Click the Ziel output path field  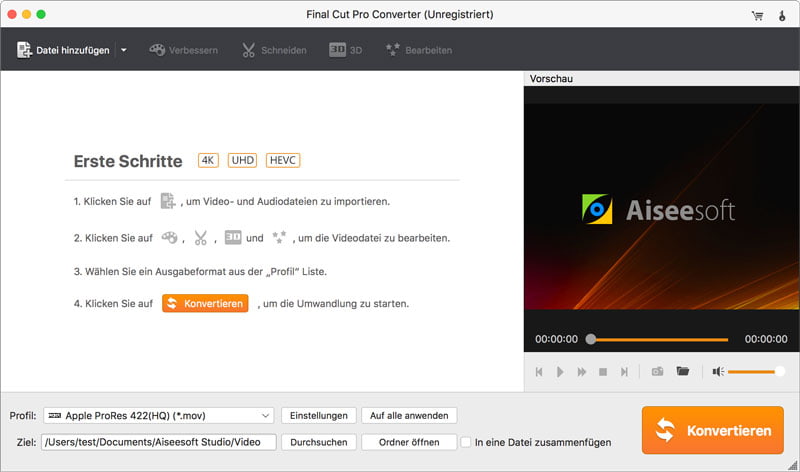[x=158, y=441]
